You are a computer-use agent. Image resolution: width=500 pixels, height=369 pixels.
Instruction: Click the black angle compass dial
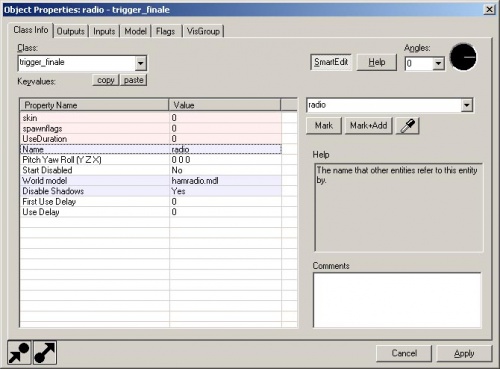pyautogui.click(x=463, y=57)
